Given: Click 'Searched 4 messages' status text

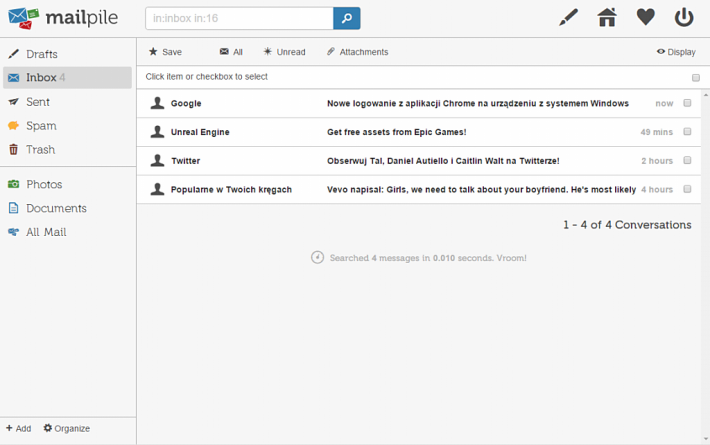Looking at the screenshot, I should (x=428, y=258).
